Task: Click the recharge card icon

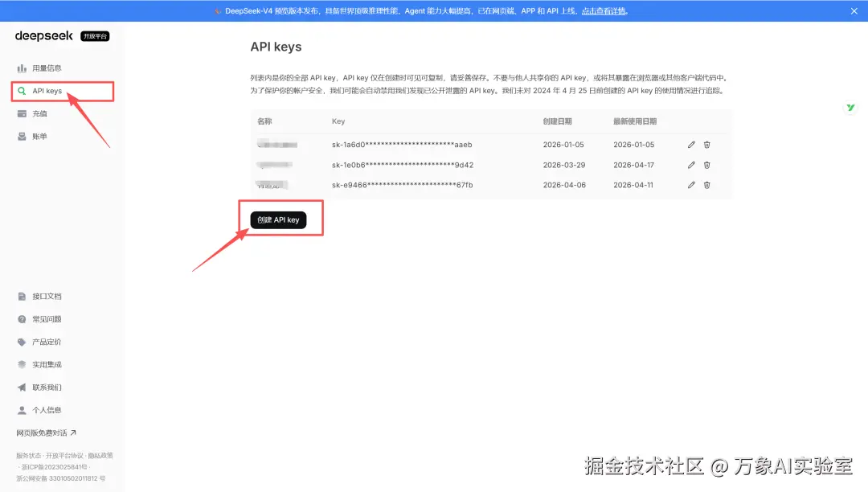Action: point(22,113)
